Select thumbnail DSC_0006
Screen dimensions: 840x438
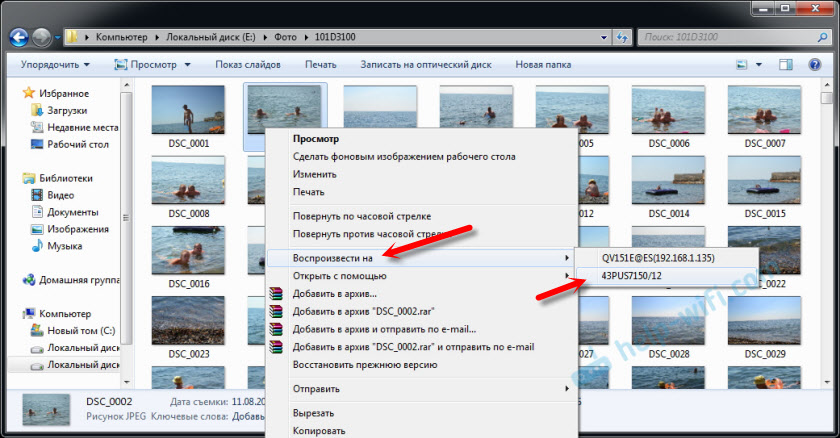(x=669, y=110)
